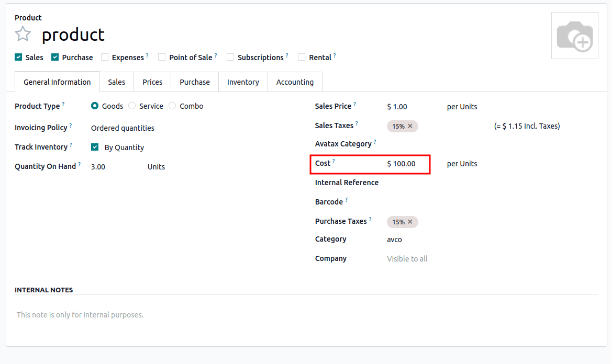Click into the internal notes text area
Viewport: 611px width, 364px height.
point(306,315)
